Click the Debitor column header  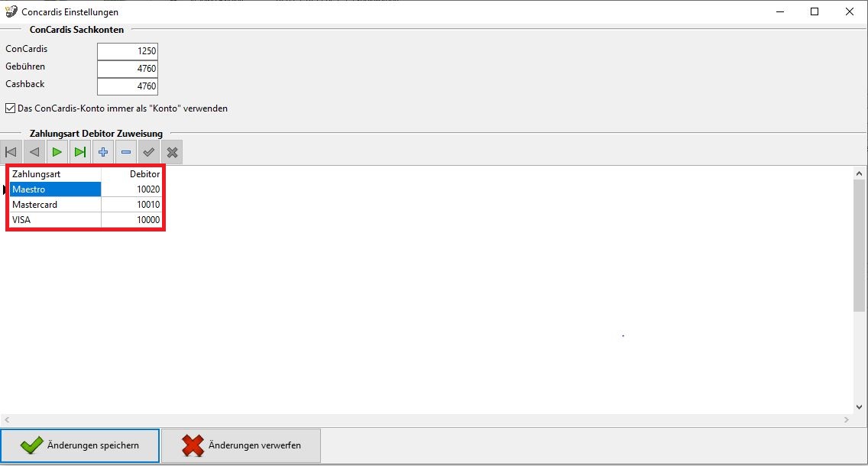click(131, 174)
